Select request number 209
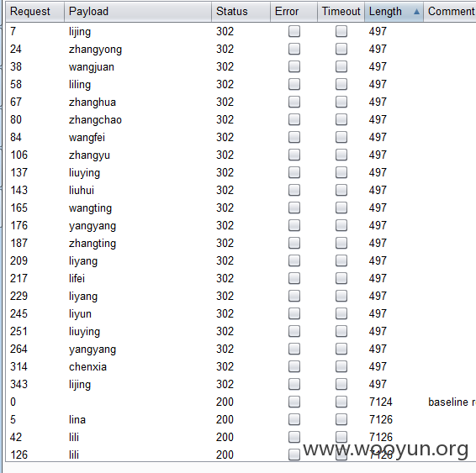This screenshot has width=476, height=473. pos(19,260)
